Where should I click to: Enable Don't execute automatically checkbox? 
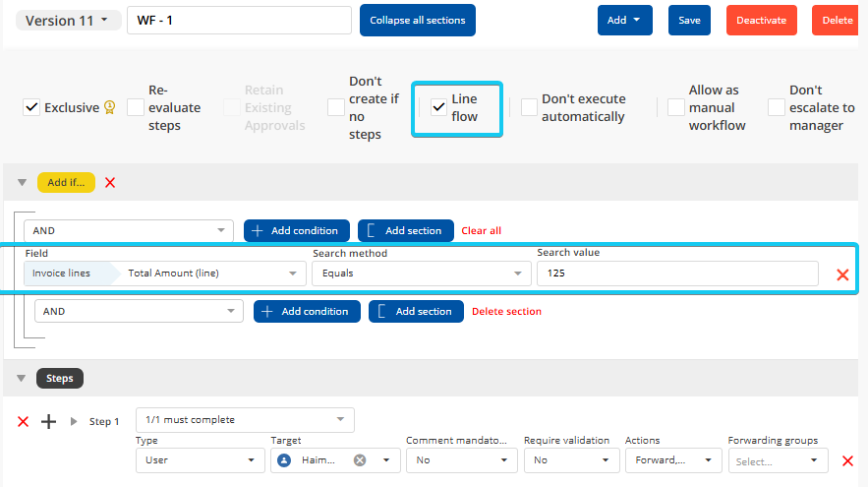point(529,107)
